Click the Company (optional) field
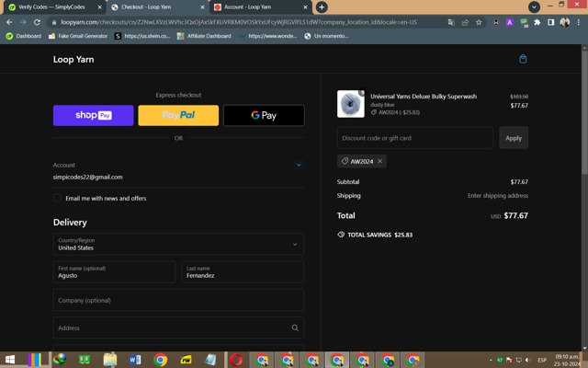The height and width of the screenshot is (368, 588). tap(178, 300)
